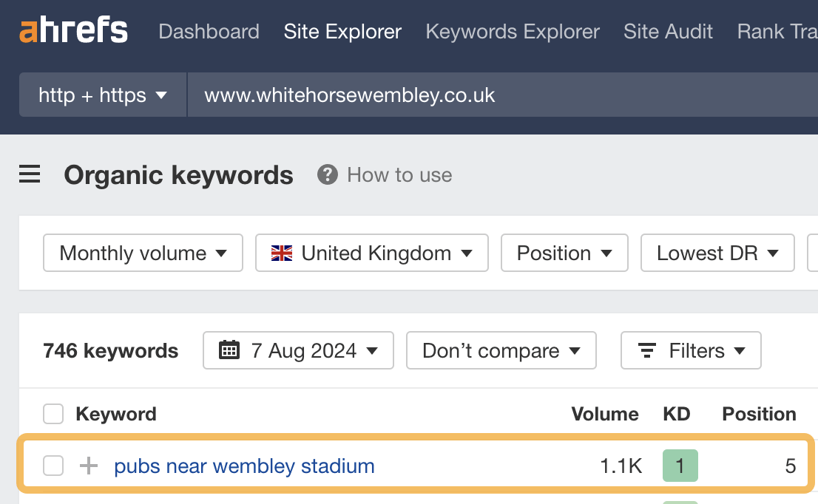Open the keyword link pubs near wembley stadium
This screenshot has width=818, height=504.
coord(244,466)
